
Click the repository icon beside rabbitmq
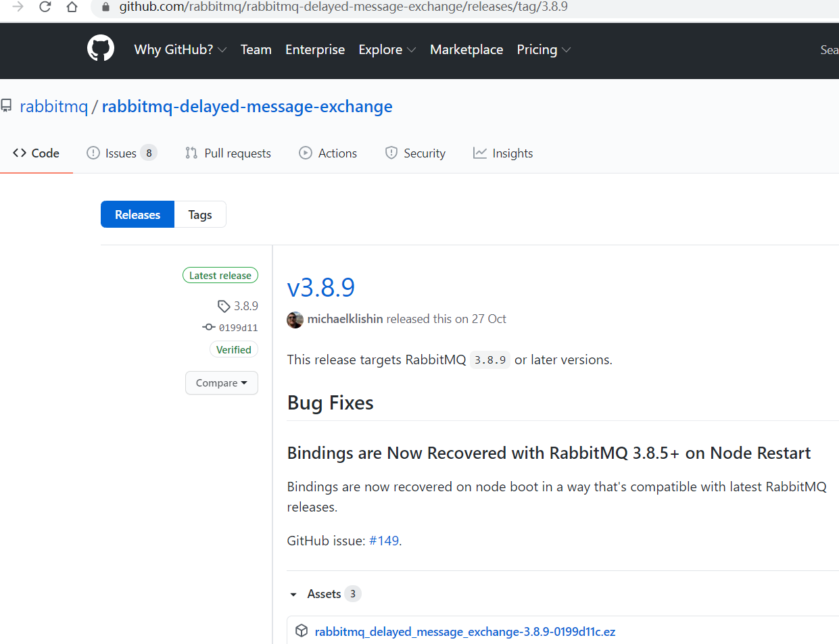click(7, 106)
